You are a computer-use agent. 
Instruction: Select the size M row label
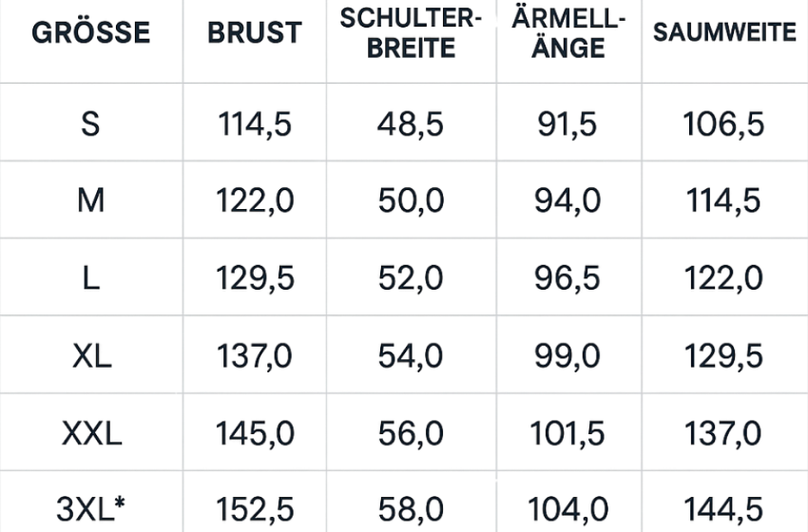point(91,201)
